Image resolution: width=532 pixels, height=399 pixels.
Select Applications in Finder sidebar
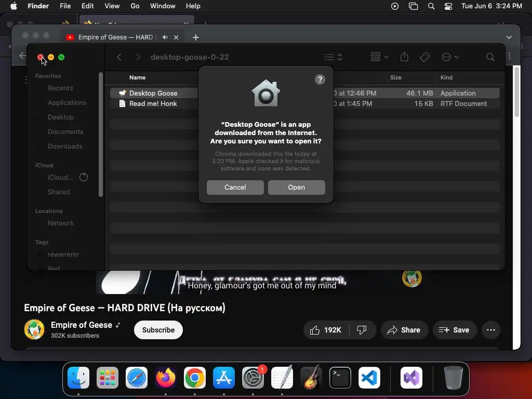67,103
